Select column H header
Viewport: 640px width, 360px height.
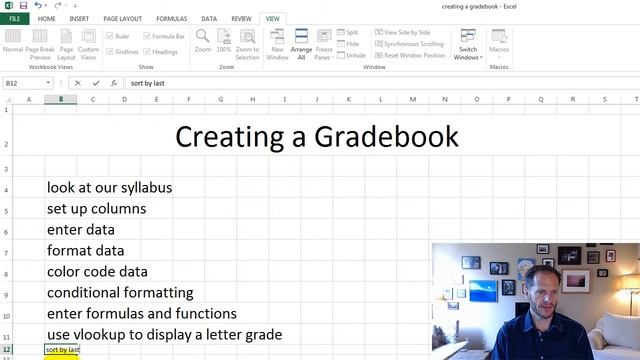tap(253, 99)
